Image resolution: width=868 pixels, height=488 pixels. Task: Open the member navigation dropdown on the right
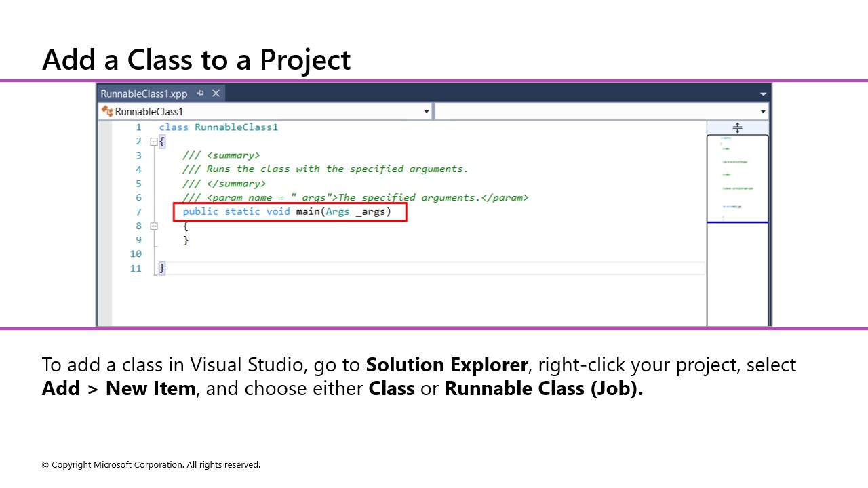coord(763,110)
